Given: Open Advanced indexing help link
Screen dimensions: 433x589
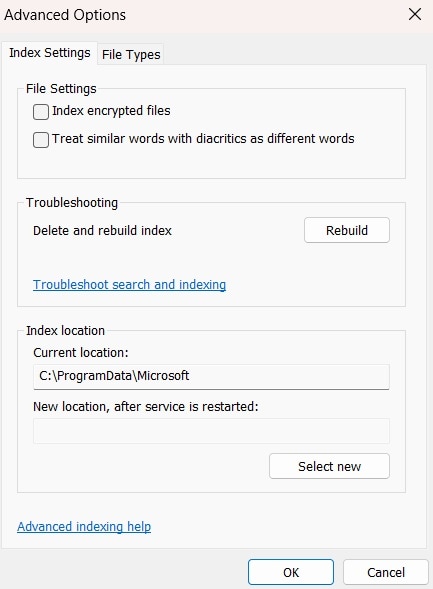Looking at the screenshot, I should (x=84, y=527).
